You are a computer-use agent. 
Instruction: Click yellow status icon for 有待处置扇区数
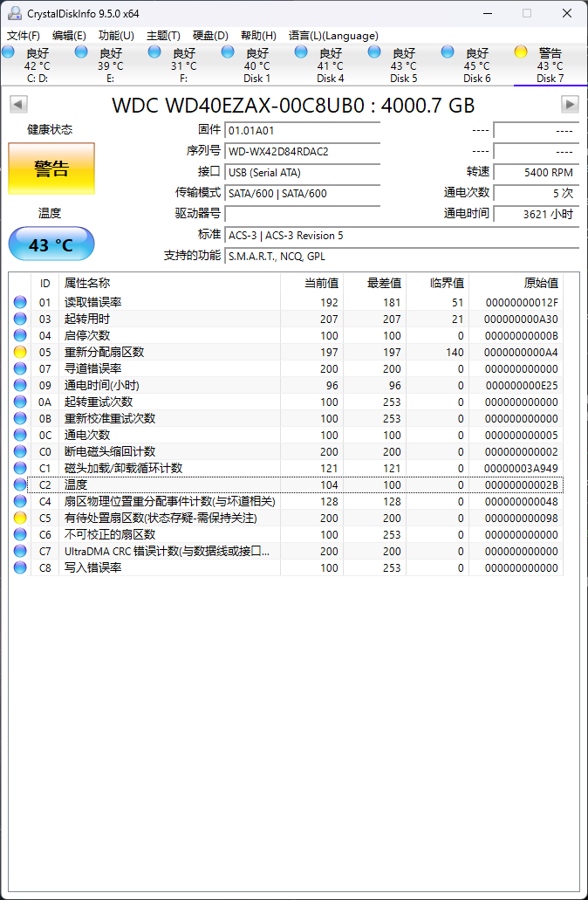[x=20, y=519]
